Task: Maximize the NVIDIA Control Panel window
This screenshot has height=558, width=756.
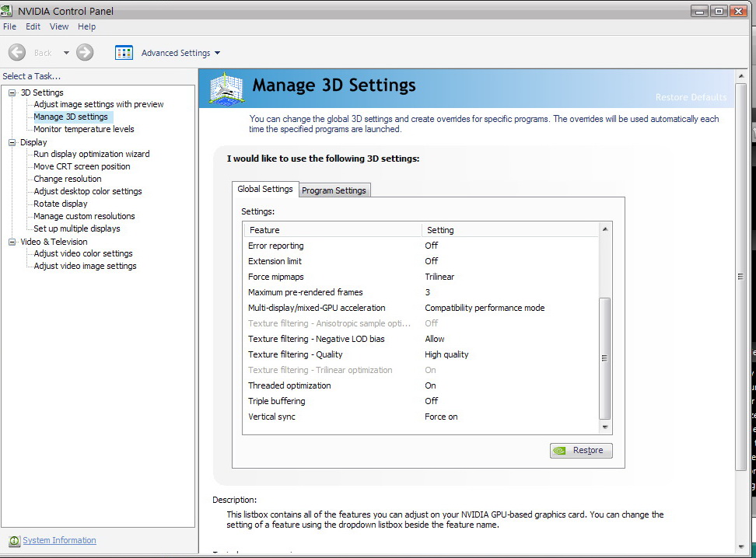Action: pos(719,11)
